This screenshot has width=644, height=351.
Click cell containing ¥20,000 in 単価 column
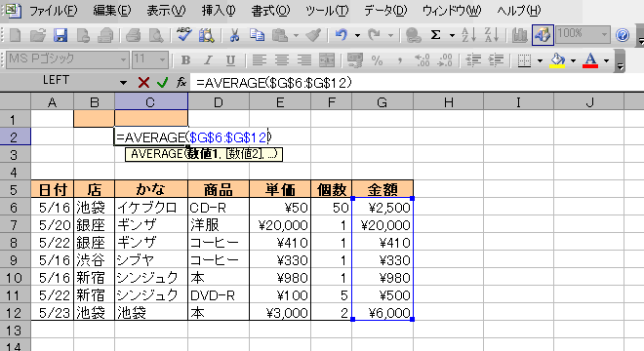click(280, 225)
